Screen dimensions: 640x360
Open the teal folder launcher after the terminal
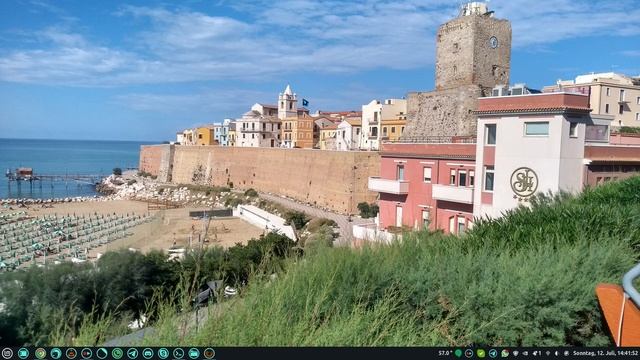194,353
